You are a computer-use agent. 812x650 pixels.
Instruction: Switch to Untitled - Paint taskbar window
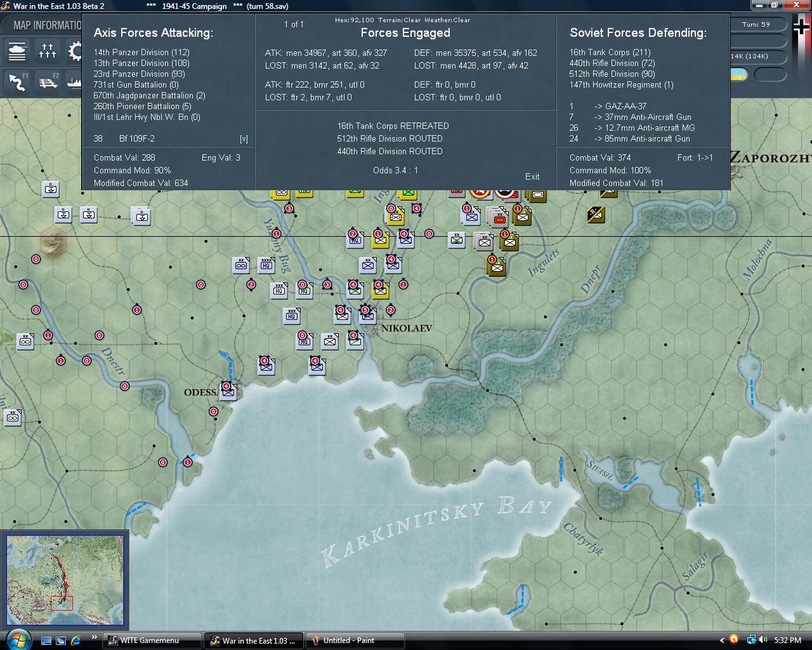click(x=355, y=640)
